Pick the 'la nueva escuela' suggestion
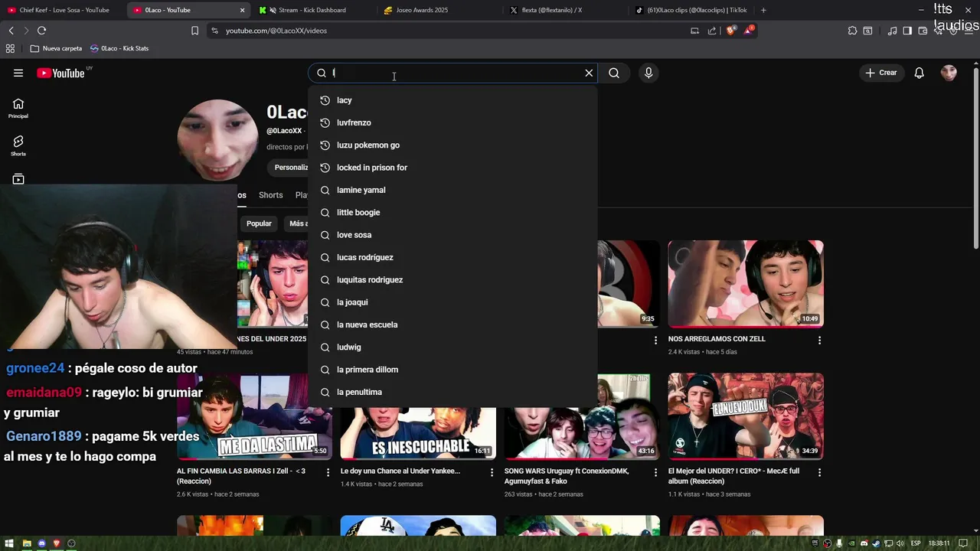Viewport: 980px width, 551px height. (452, 324)
